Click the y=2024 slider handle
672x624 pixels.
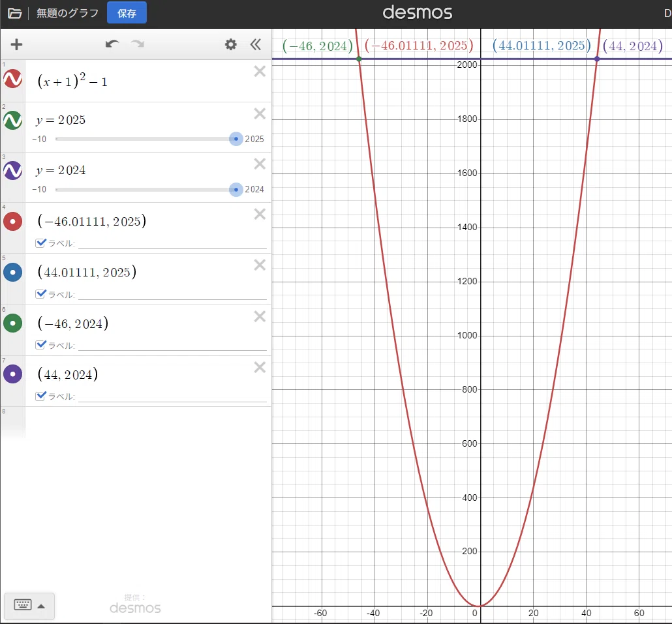coord(236,189)
